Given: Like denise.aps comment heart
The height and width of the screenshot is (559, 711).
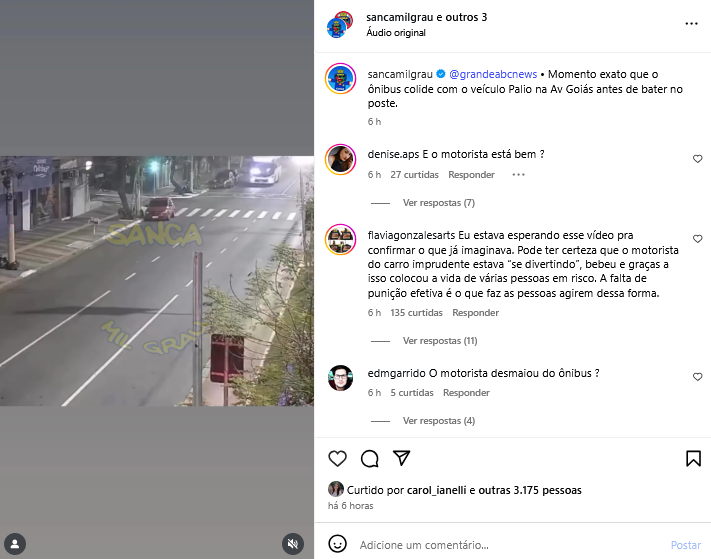Looking at the screenshot, I should [697, 159].
